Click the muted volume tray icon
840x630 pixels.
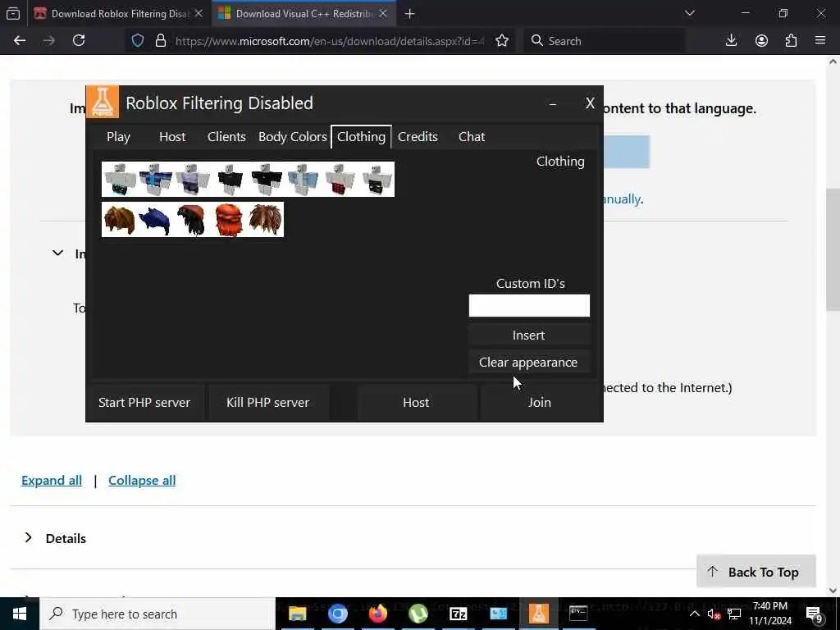click(714, 614)
